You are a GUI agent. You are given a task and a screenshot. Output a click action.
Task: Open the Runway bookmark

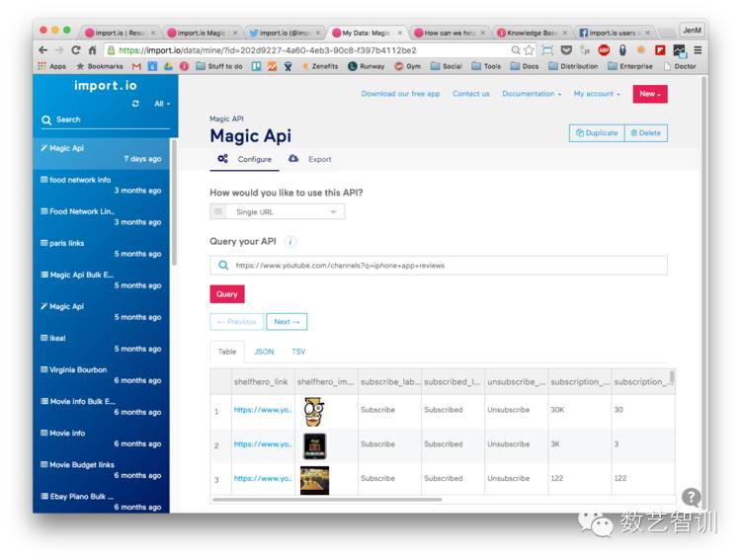[367, 66]
